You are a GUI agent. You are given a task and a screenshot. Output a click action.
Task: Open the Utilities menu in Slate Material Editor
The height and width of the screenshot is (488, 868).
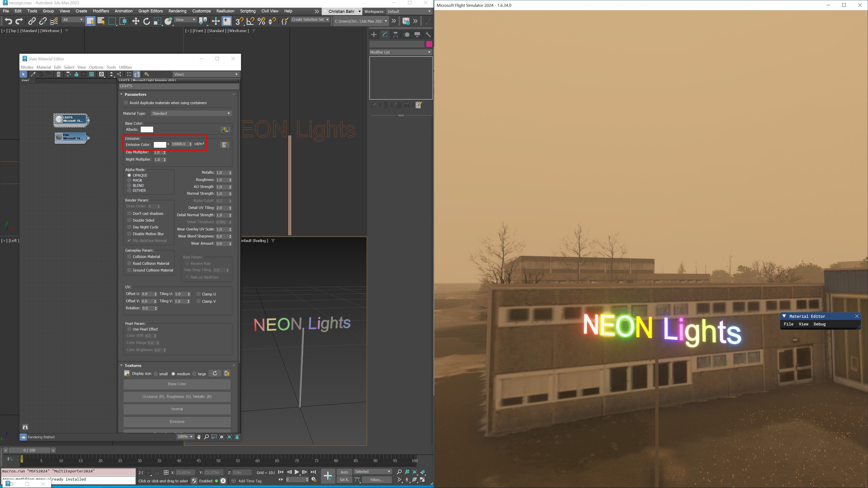click(125, 67)
